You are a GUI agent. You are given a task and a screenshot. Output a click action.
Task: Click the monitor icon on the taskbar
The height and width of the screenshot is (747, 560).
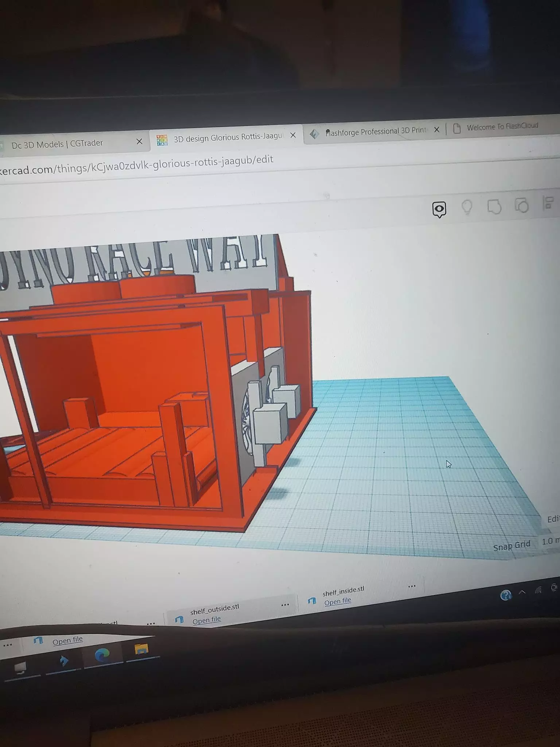[21, 668]
